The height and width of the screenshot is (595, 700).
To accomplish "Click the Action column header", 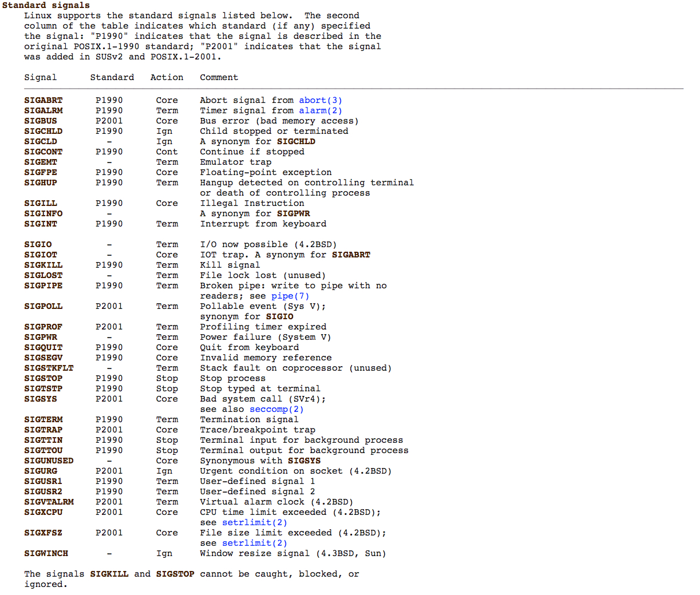I will tap(166, 77).
